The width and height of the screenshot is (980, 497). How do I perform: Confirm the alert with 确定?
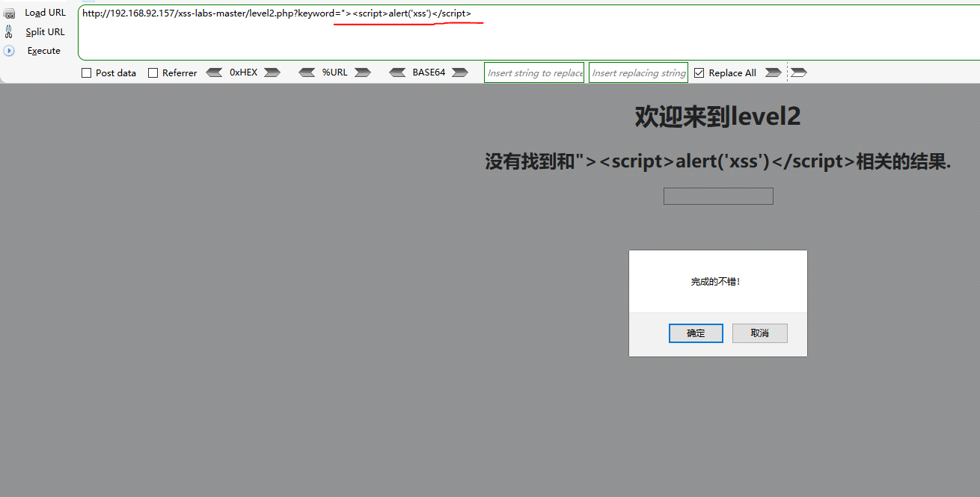click(696, 333)
